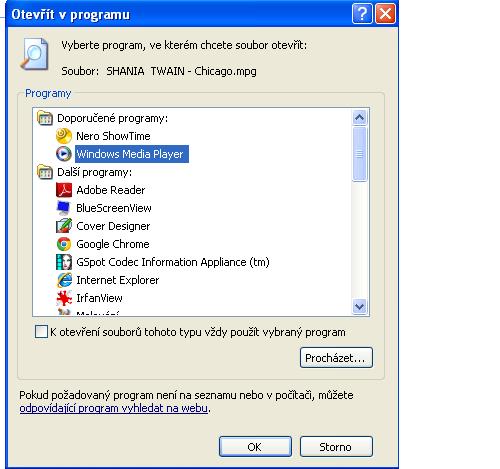Choose Internet Explorer list entry
This screenshot has height=469, width=500.
click(x=118, y=280)
